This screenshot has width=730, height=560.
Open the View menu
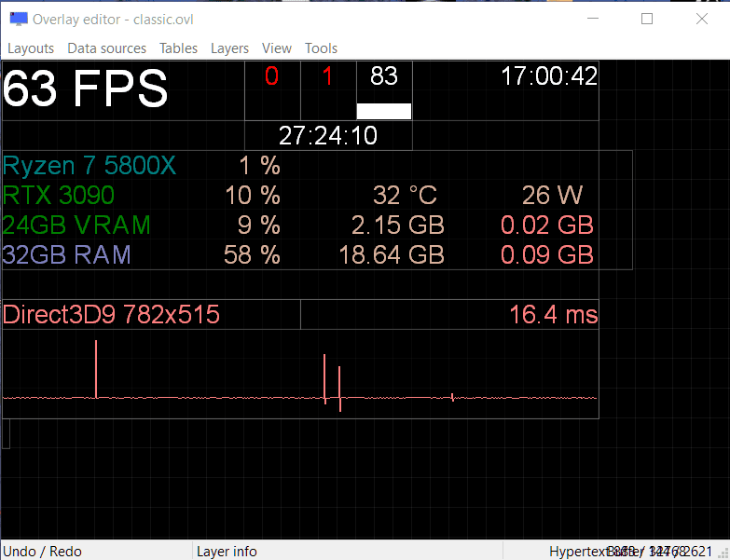(277, 48)
